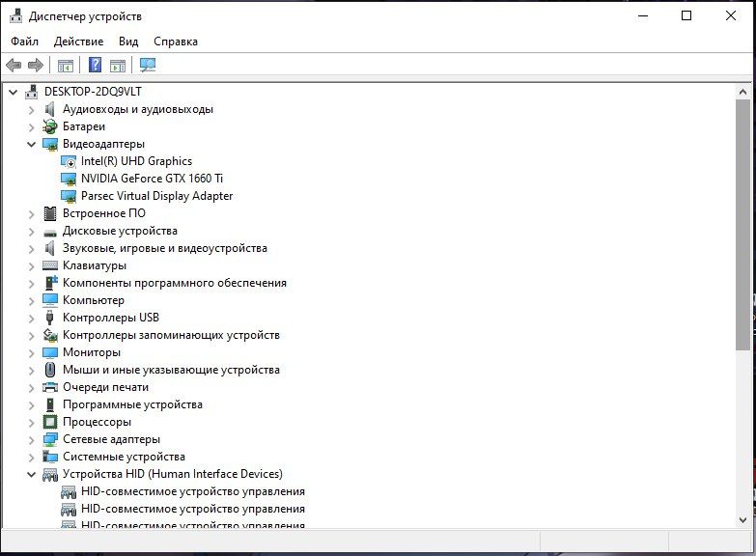This screenshot has width=756, height=556.
Task: Collapse the Видеоадаптеры category
Action: point(31,144)
